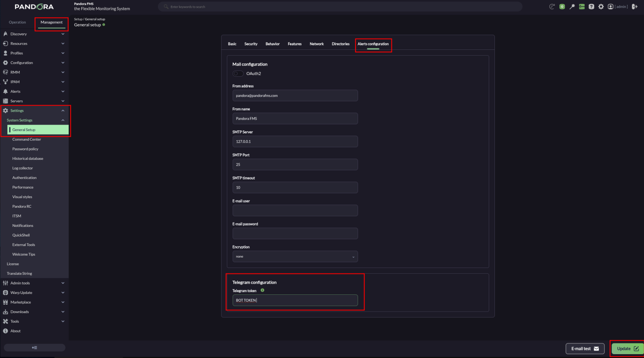Collapse the Settings menu chevron
The height and width of the screenshot is (358, 644).
(63, 111)
